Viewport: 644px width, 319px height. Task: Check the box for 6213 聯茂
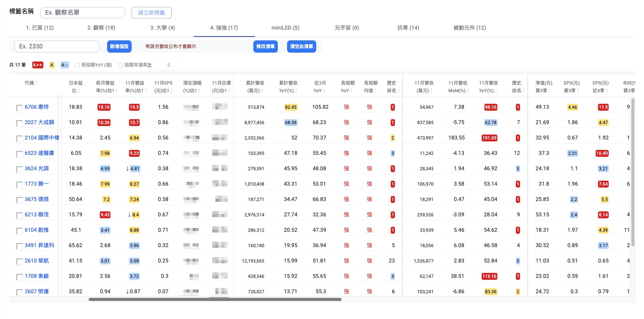(x=20, y=216)
